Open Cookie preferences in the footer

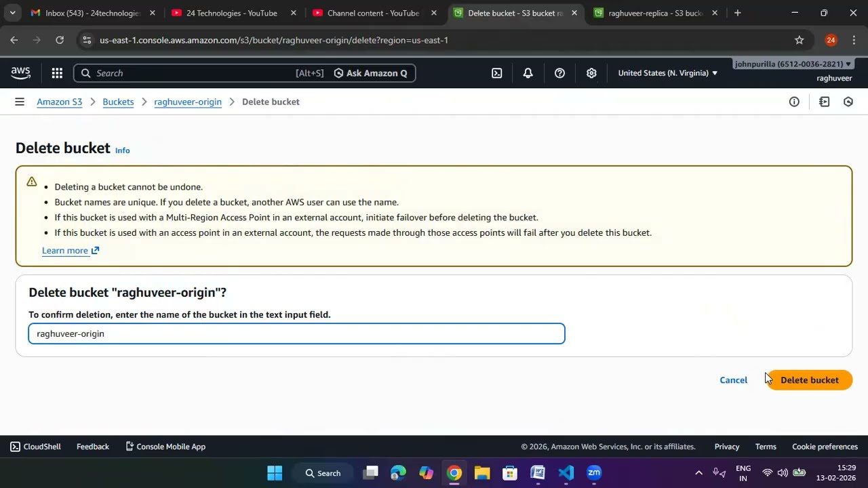point(825,447)
